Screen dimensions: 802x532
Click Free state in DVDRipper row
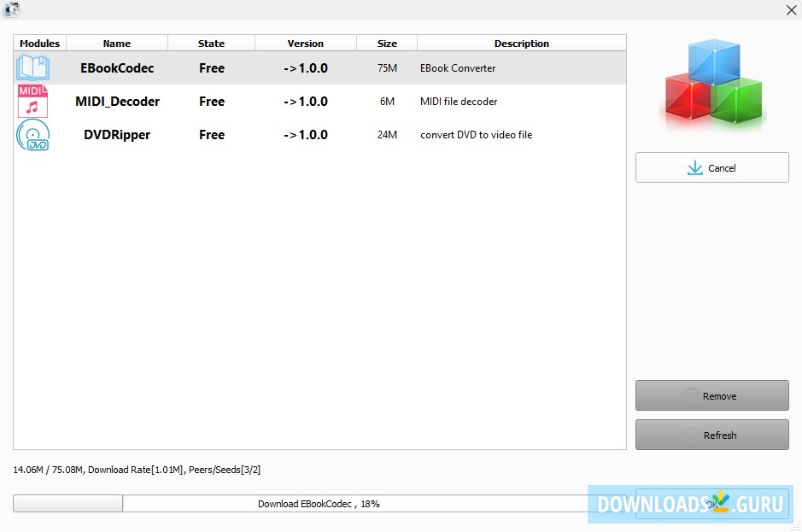pyautogui.click(x=212, y=135)
